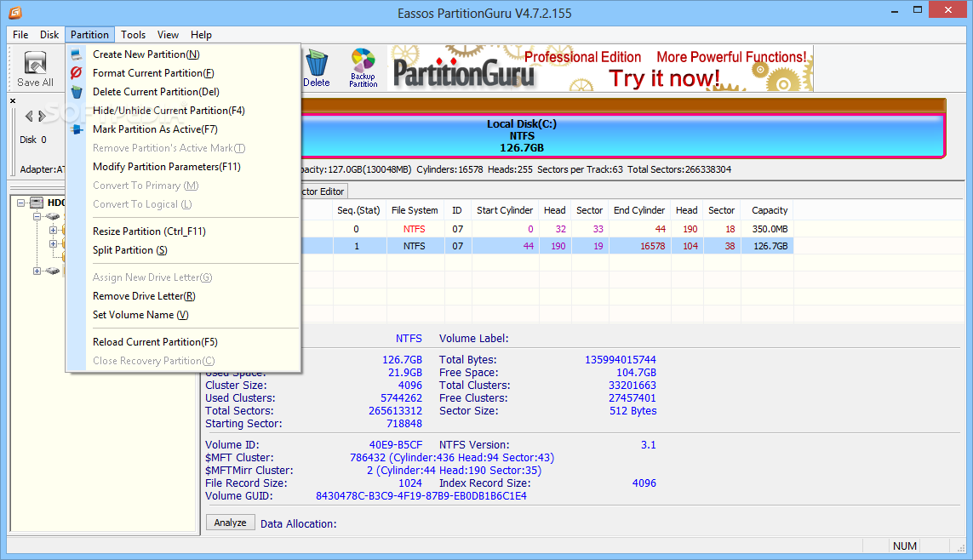973x560 pixels.
Task: Click the Free Space value 104.7GB
Action: tap(636, 373)
